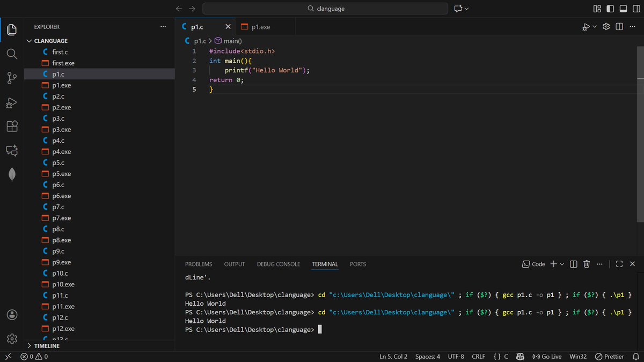
Task: Toggle split editor layout top right
Action: click(x=619, y=26)
